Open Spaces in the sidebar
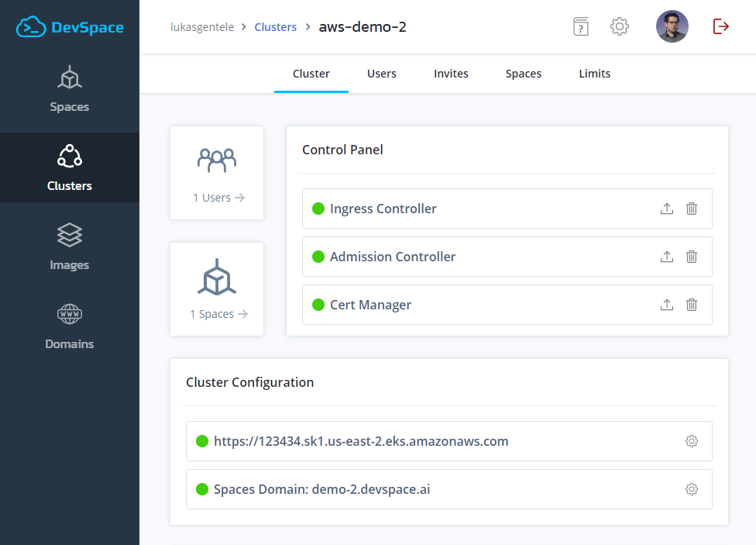 (x=70, y=90)
